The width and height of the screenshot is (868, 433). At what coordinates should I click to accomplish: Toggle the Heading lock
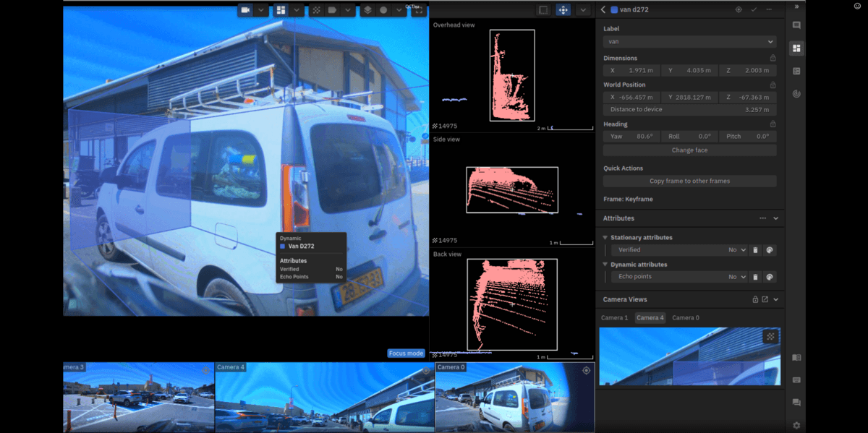click(x=773, y=124)
